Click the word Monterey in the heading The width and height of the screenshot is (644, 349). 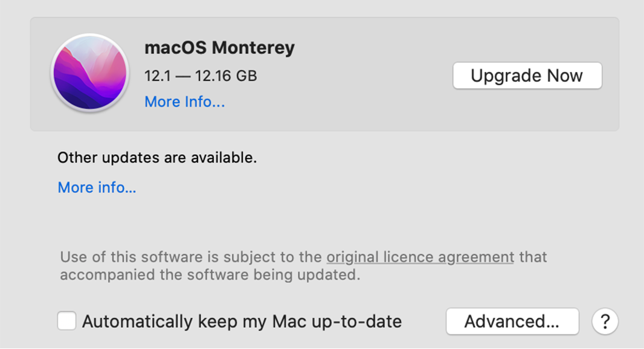click(x=253, y=48)
